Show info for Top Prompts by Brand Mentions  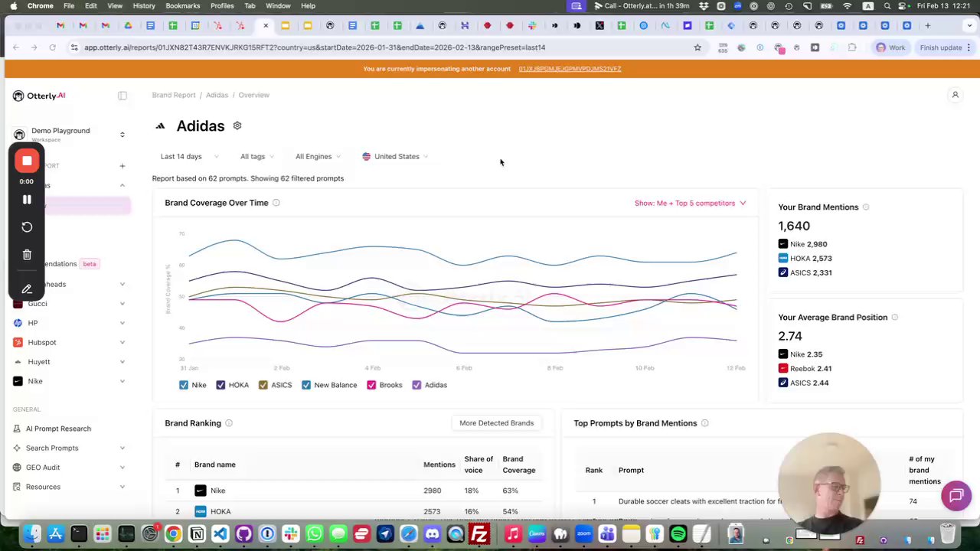click(704, 423)
